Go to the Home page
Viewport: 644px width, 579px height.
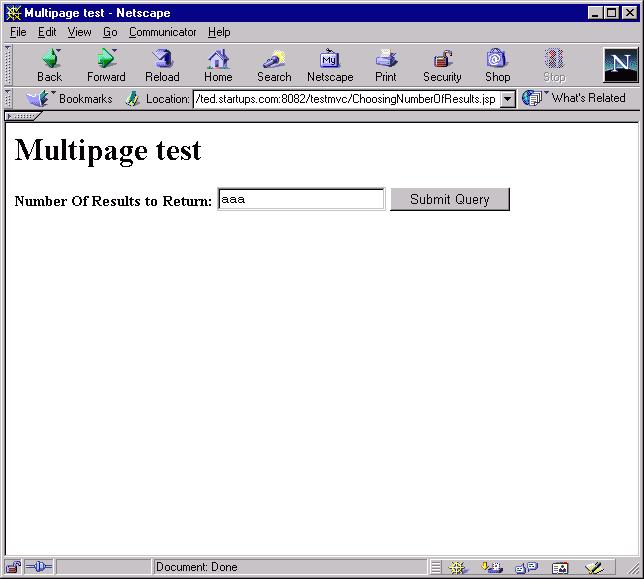pos(218,66)
